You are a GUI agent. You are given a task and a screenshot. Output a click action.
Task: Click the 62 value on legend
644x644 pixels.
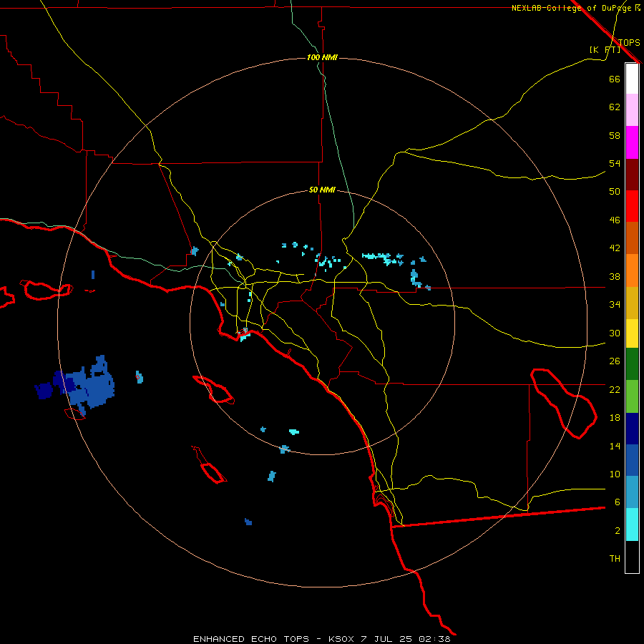pyautogui.click(x=615, y=107)
